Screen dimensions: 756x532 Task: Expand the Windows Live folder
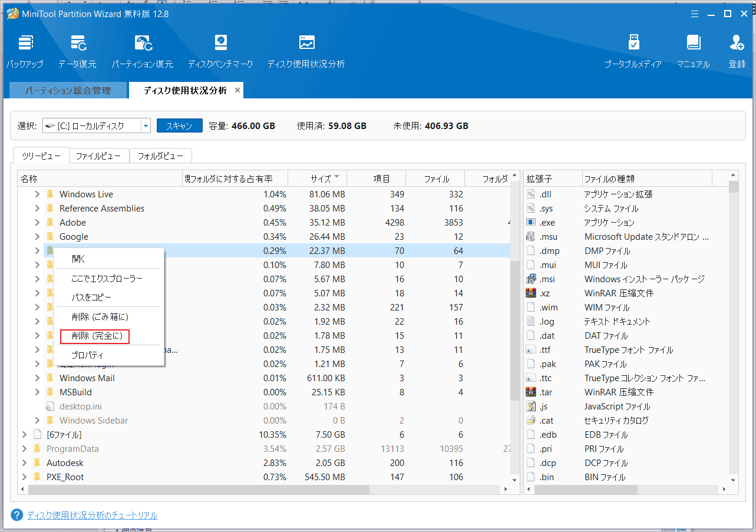coord(37,194)
